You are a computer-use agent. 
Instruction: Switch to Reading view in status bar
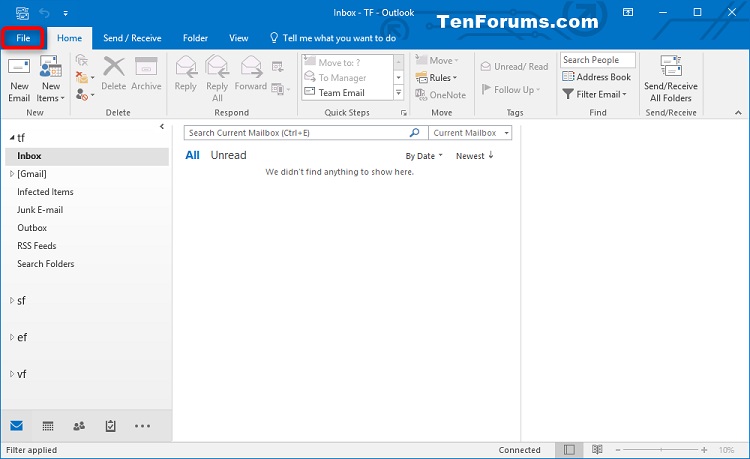coord(596,450)
